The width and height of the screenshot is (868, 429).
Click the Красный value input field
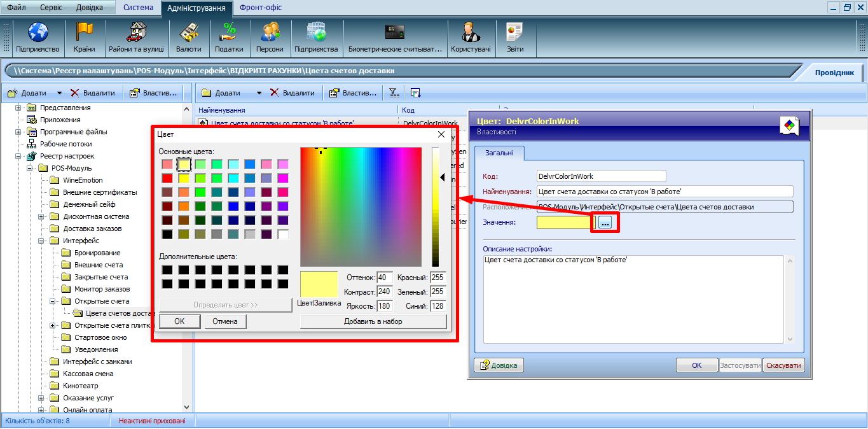click(438, 278)
